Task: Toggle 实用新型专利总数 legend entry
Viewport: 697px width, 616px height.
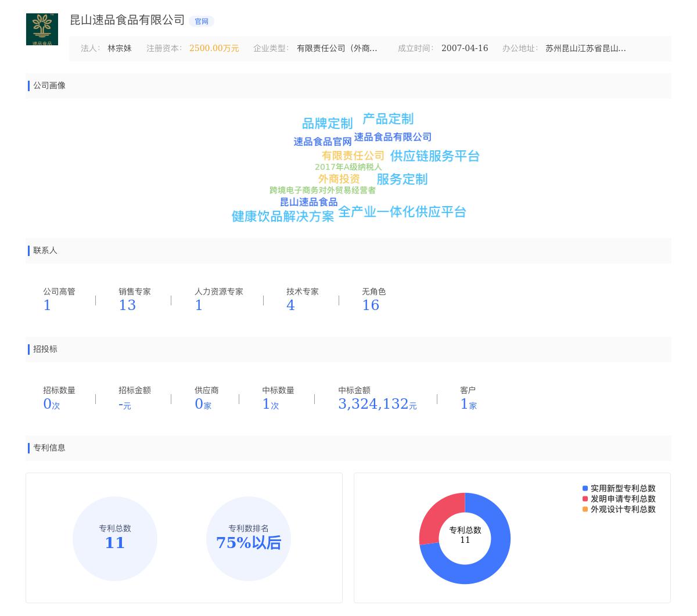Action: coord(622,488)
